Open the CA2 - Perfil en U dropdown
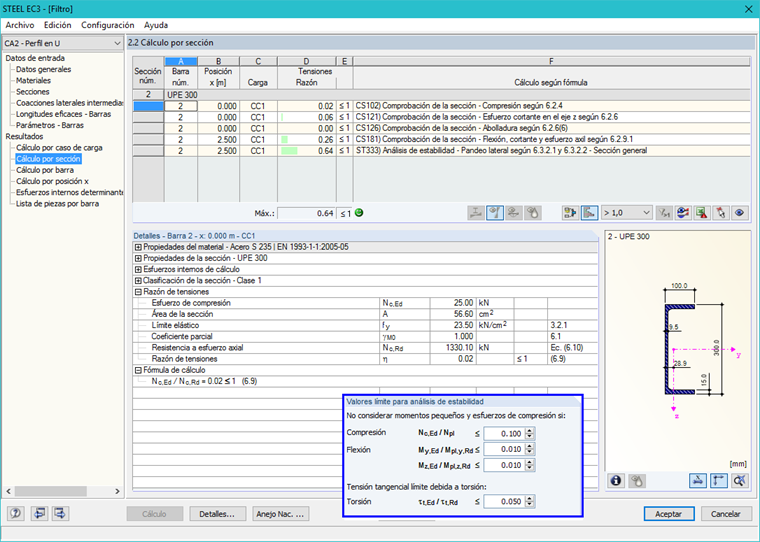760x542 pixels. coord(63,43)
